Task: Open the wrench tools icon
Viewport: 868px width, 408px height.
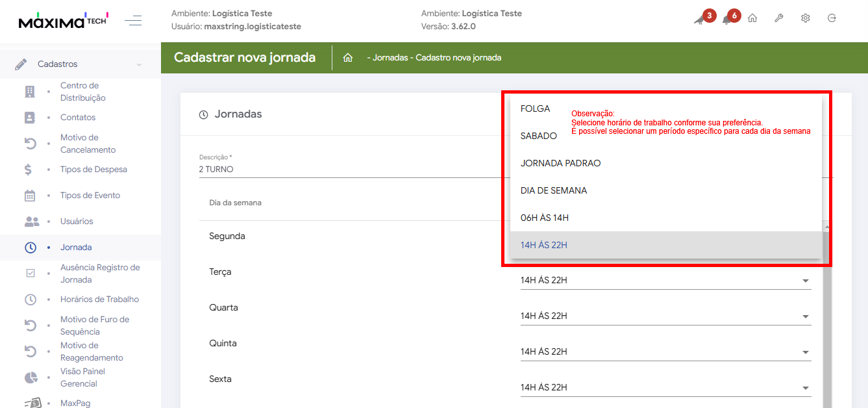Action: click(x=779, y=18)
